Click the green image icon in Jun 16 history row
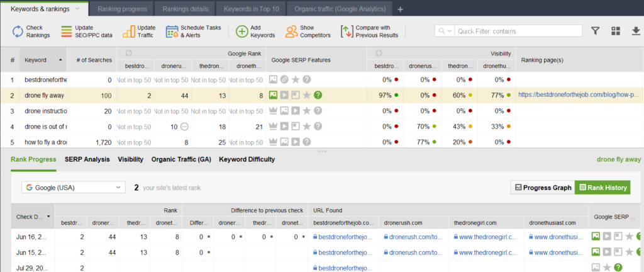Image resolution: width=644 pixels, height=272 pixels. [x=596, y=237]
